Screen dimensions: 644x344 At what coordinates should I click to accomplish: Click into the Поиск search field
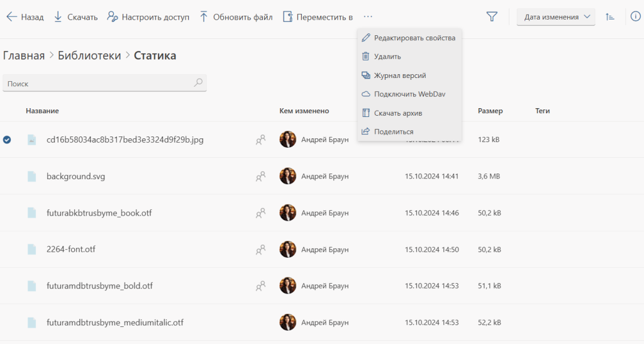(x=104, y=83)
